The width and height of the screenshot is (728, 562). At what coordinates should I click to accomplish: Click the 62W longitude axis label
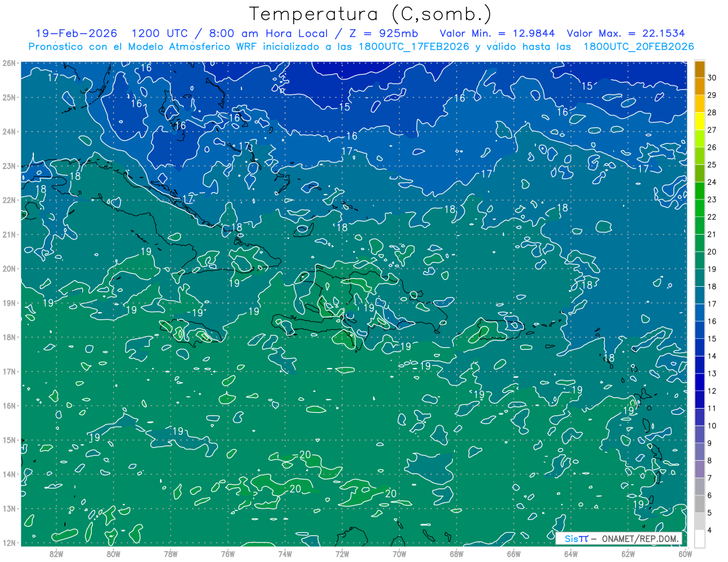(627, 554)
